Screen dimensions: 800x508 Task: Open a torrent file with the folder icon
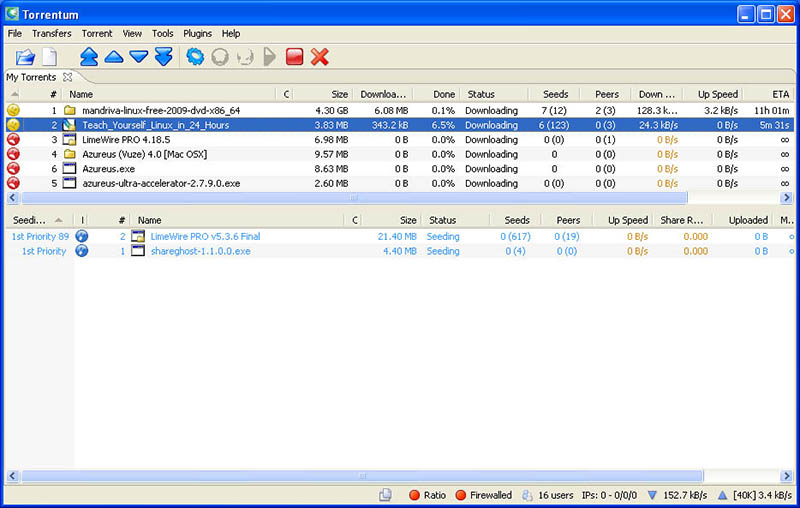point(25,57)
